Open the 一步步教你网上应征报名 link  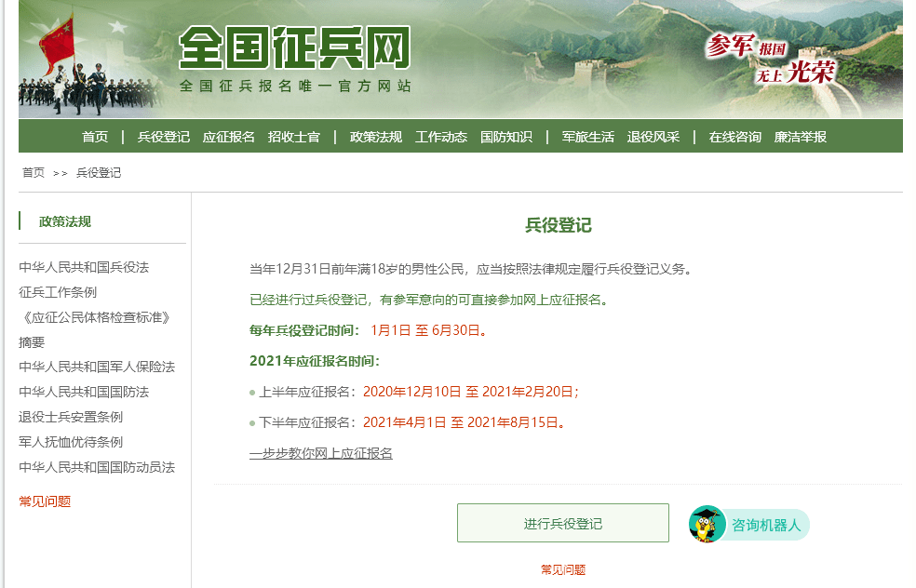tap(321, 453)
